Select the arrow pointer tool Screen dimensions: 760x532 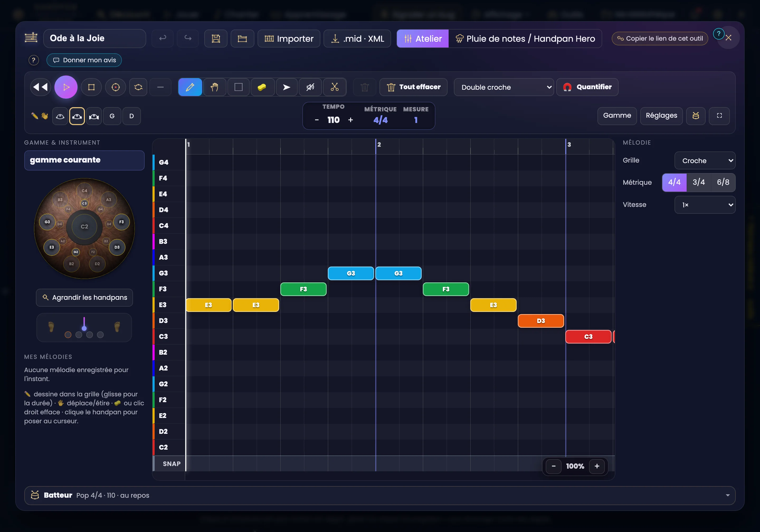(286, 87)
